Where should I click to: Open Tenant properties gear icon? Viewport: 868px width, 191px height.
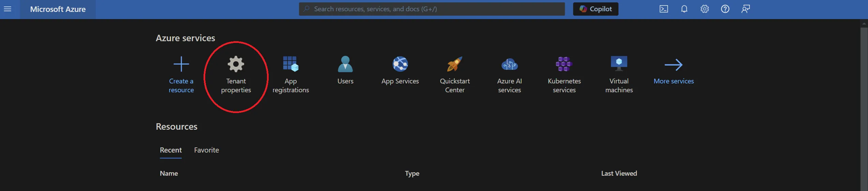[236, 64]
